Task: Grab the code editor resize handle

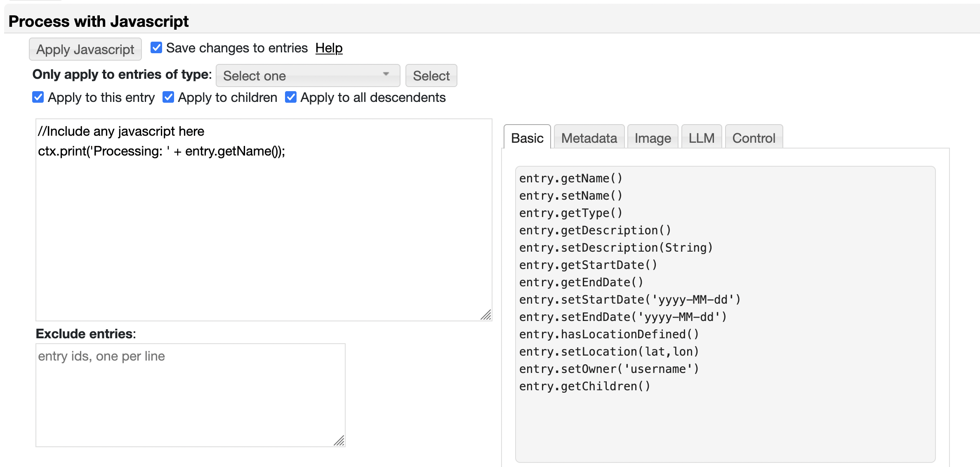Action: 486,315
